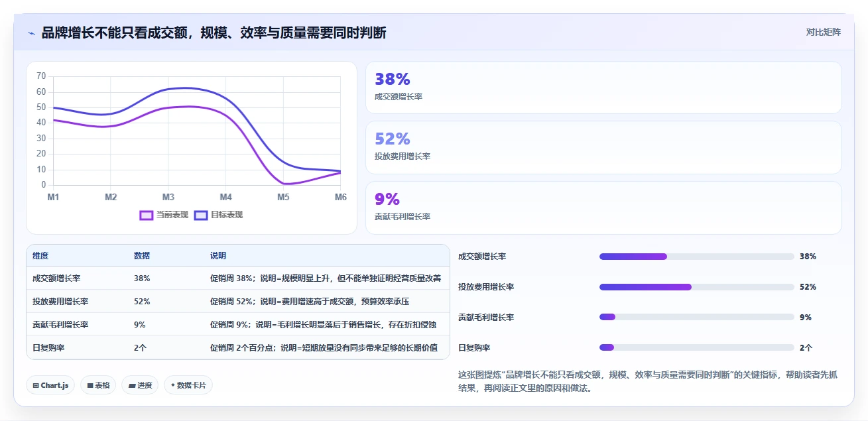Image resolution: width=868 pixels, height=421 pixels.
Task: Click the 38% data cell in the table
Action: 142,278
